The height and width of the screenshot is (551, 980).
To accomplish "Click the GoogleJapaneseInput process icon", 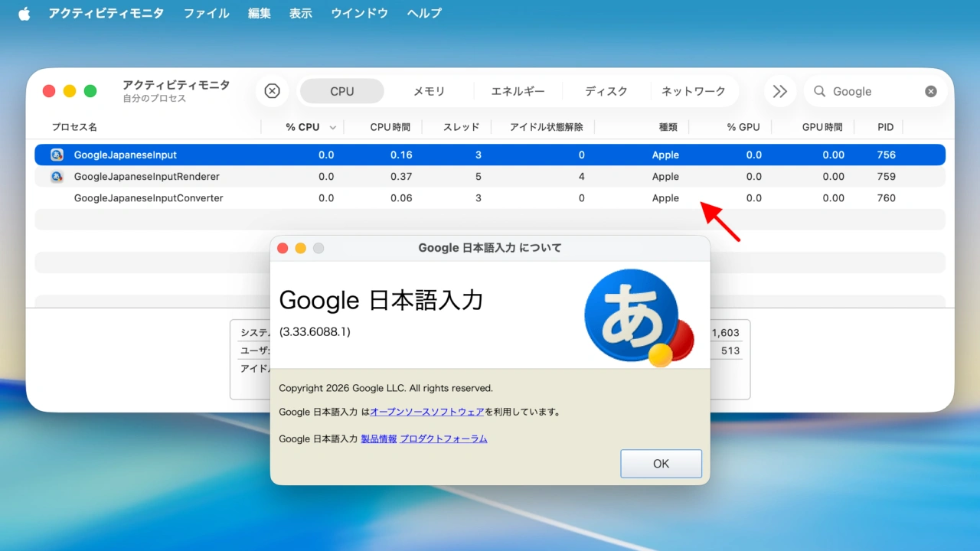I will [x=57, y=155].
